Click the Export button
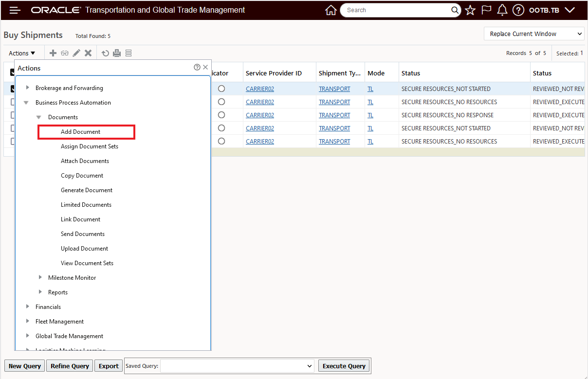Image resolution: width=588 pixels, height=379 pixels. pyautogui.click(x=109, y=366)
